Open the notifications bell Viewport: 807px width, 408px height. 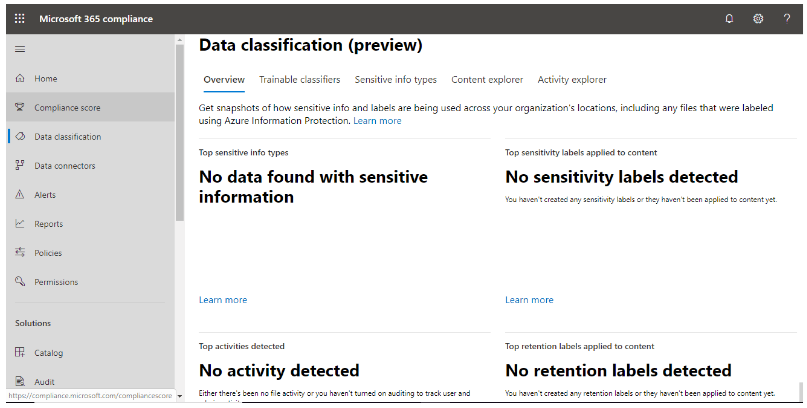(x=729, y=19)
